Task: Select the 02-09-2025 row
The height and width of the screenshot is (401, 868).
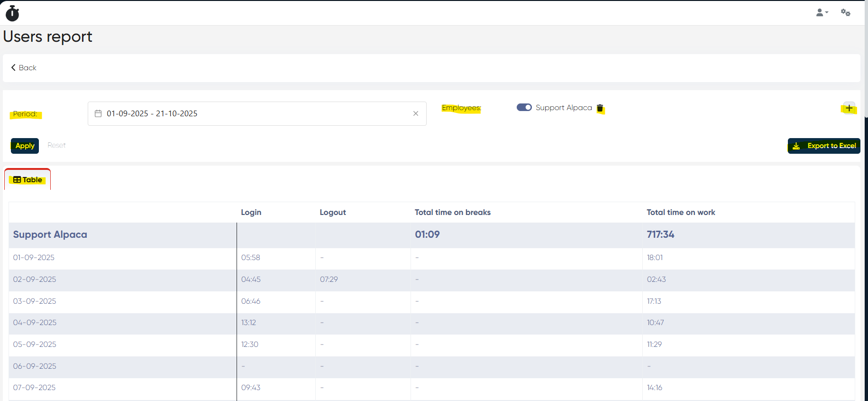Action: [35, 280]
